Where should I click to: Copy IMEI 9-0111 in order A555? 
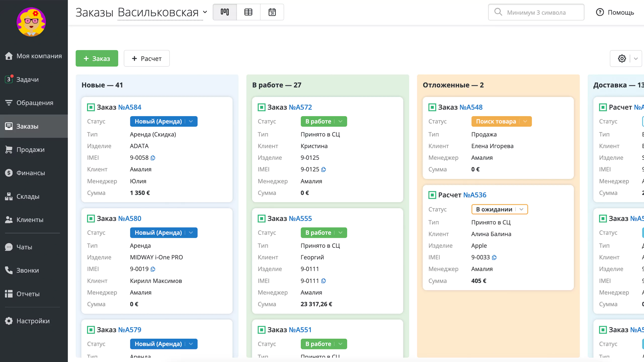point(324,281)
